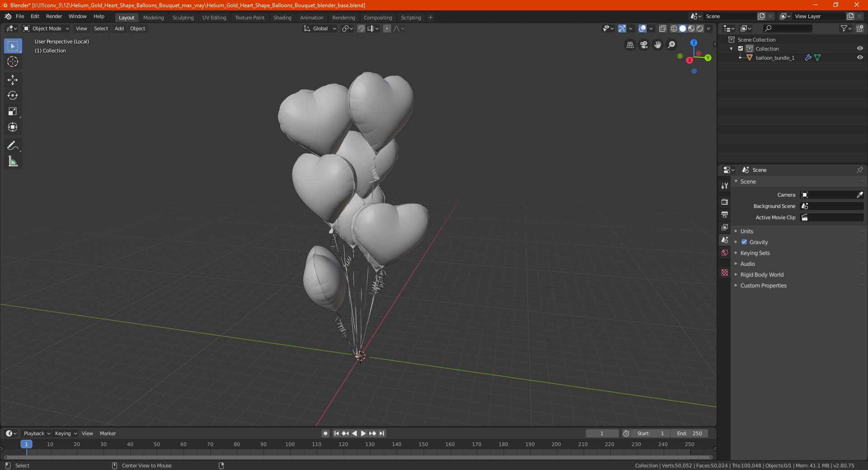This screenshot has width=868, height=470.
Task: Open the Render menu
Action: coord(54,16)
